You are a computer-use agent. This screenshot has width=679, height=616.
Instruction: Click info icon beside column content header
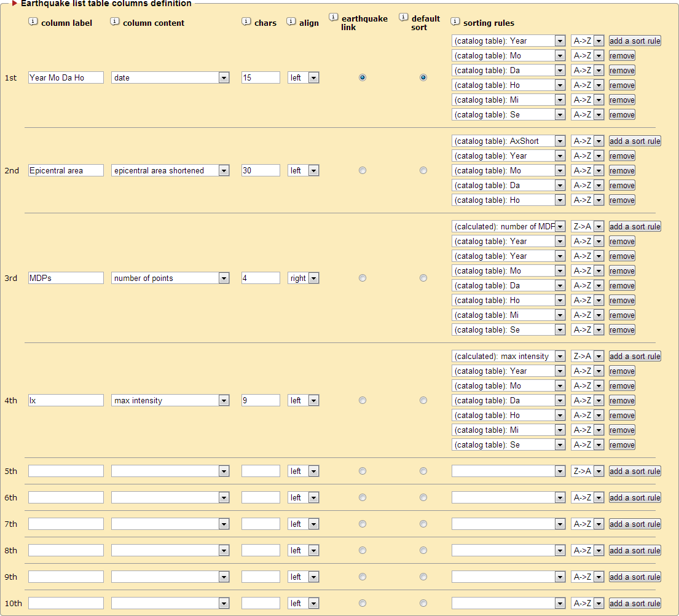(x=114, y=22)
